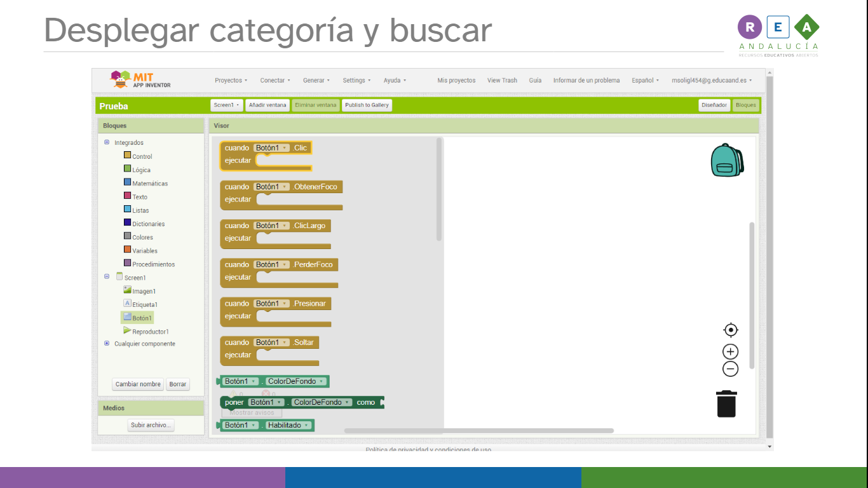Viewport: 868px width, 488px height.
Task: Select Imagen1 component in tree
Action: pyautogui.click(x=144, y=291)
